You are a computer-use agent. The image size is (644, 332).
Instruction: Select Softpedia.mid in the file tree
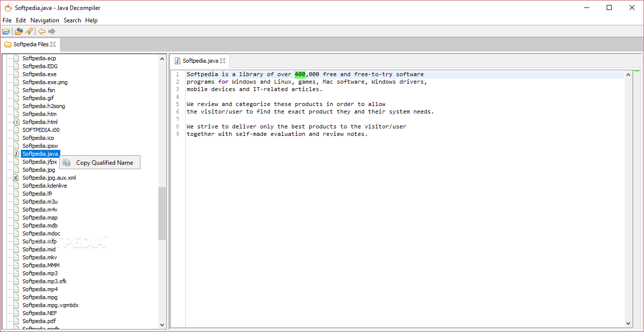39,249
